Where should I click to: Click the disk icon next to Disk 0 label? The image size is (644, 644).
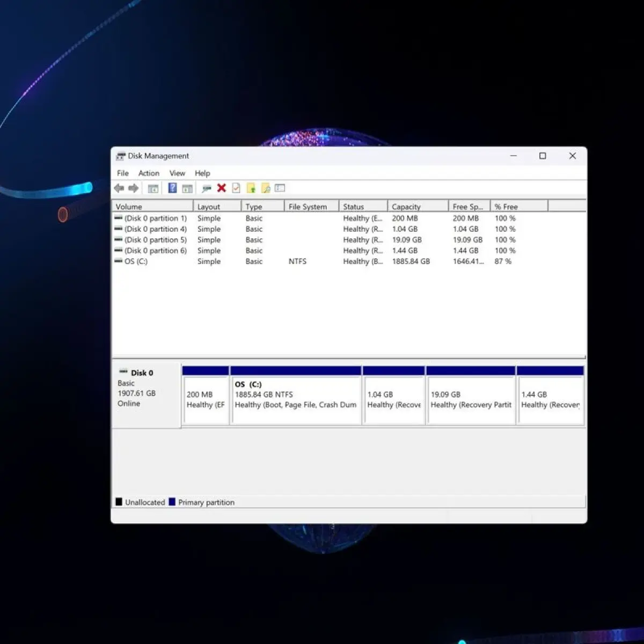123,372
